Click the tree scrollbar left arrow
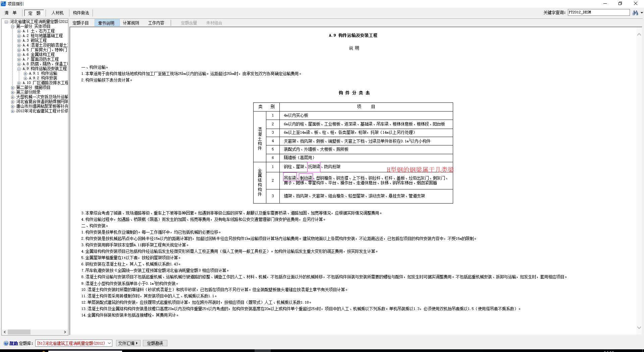 tap(5, 332)
